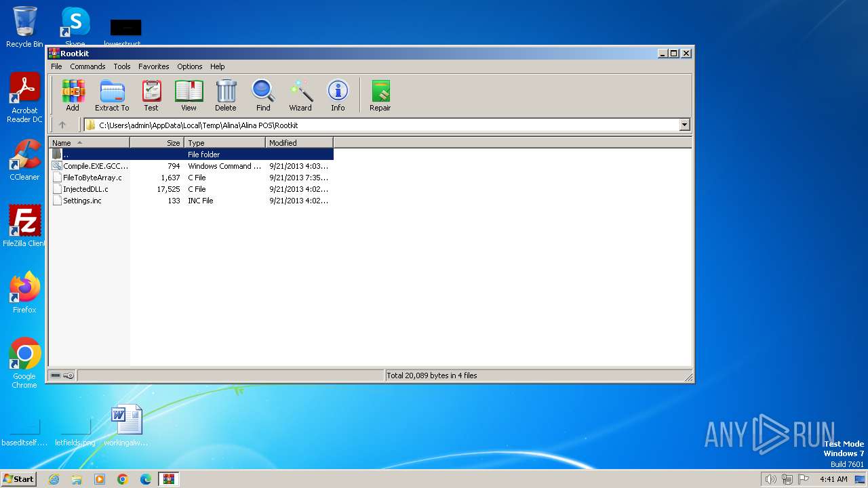Open the Tools menu
868x488 pixels.
[122, 66]
